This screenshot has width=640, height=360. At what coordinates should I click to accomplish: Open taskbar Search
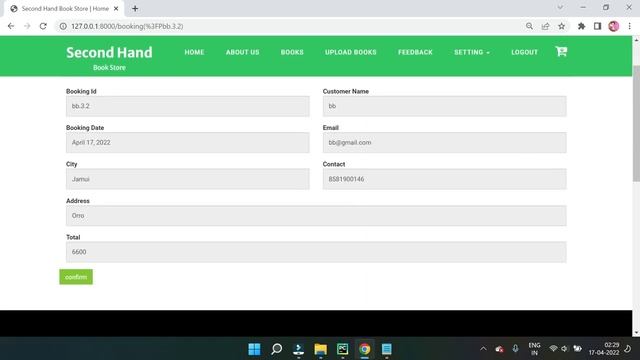[x=276, y=349]
